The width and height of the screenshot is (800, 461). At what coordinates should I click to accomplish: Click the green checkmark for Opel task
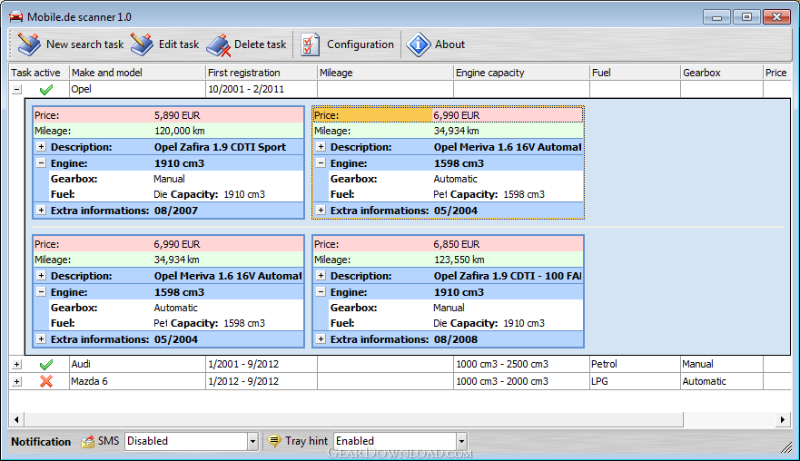46,89
